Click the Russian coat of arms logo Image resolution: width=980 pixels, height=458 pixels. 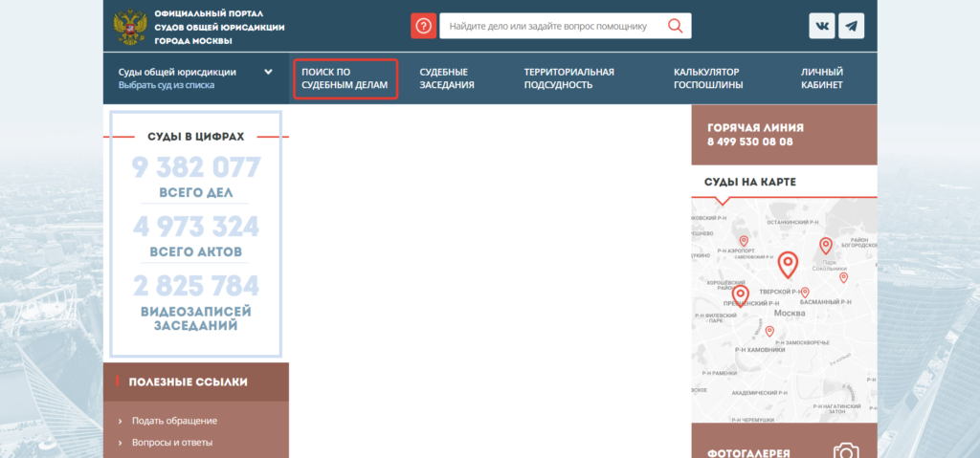129,26
